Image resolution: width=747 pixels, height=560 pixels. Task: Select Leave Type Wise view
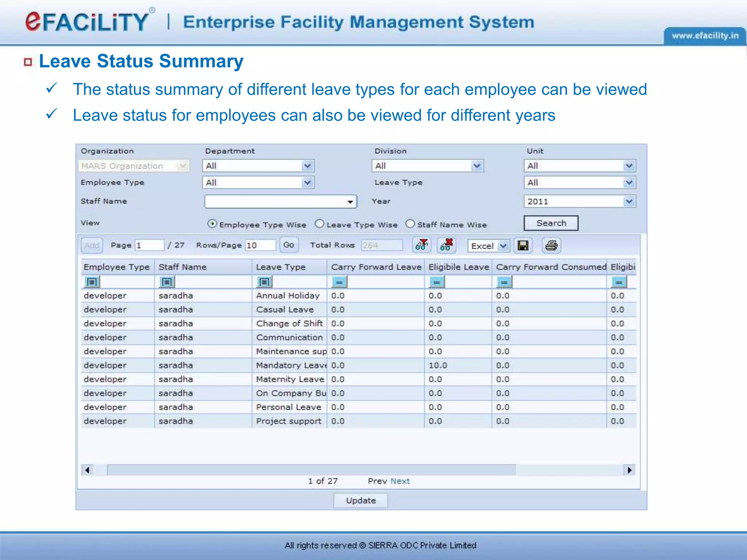coord(319,223)
